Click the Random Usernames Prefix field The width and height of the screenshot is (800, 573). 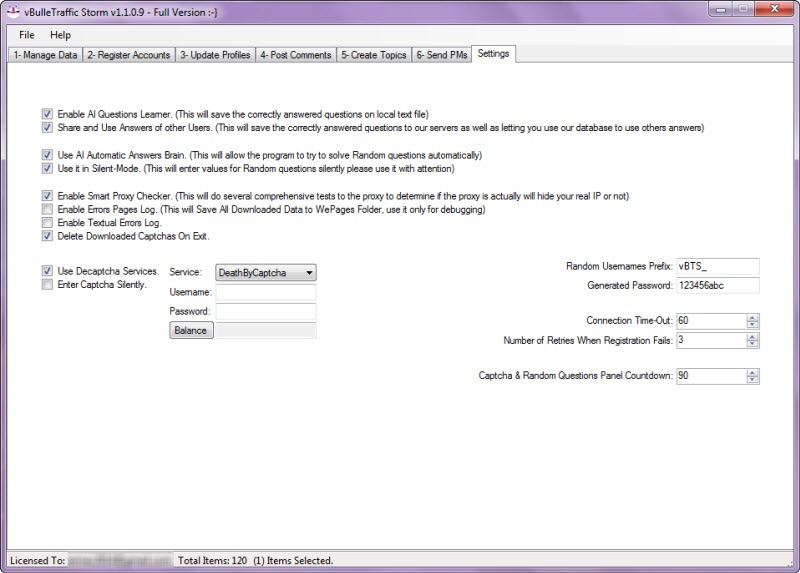pos(717,267)
